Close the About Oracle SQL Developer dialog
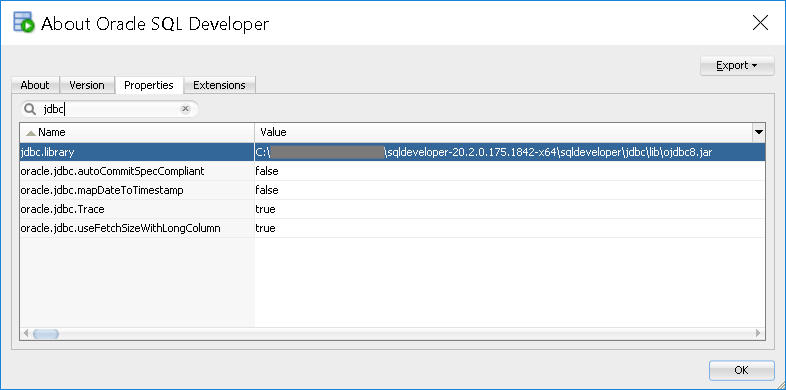 tap(760, 23)
